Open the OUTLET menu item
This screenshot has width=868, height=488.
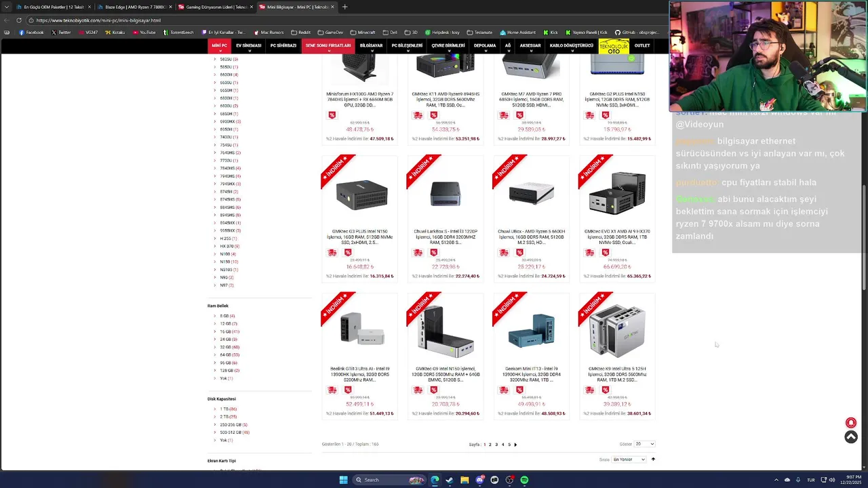[642, 45]
